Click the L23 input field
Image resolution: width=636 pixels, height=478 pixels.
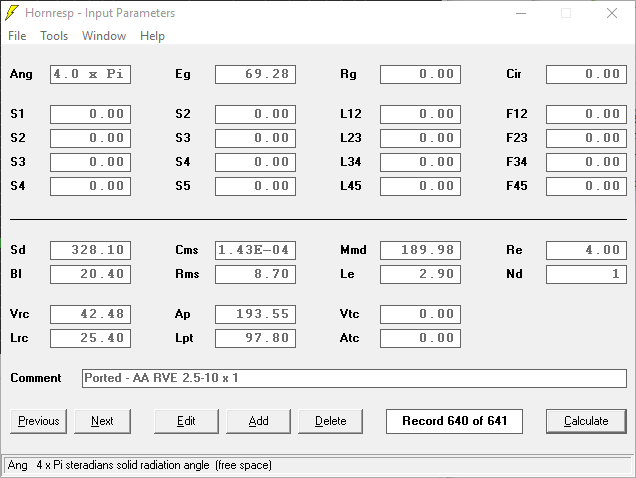(x=421, y=138)
